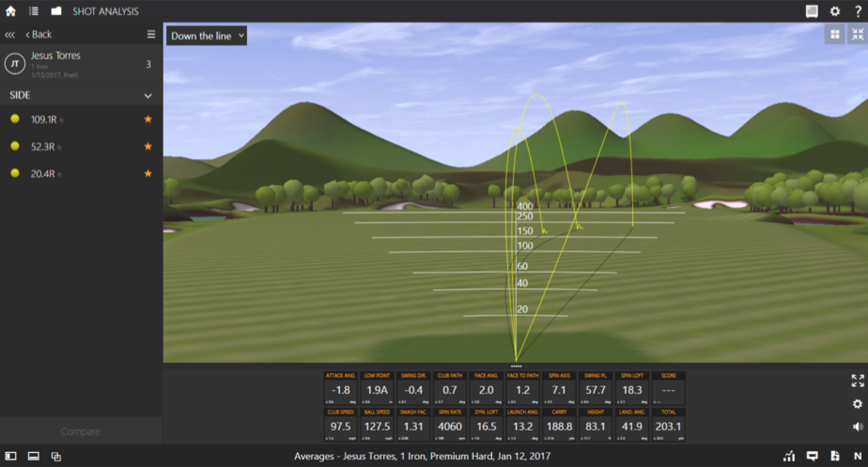Toggle the yellow dot for the 52.3R shot

[15, 146]
